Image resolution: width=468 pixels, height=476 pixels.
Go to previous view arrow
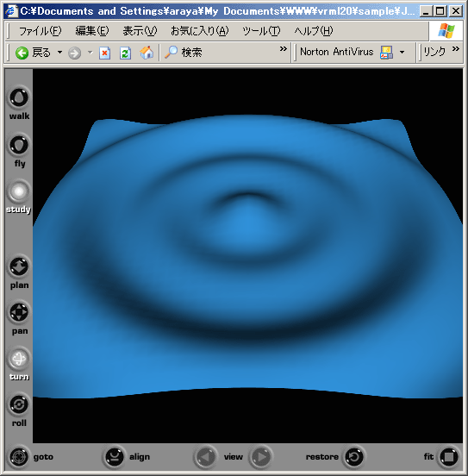(205, 457)
